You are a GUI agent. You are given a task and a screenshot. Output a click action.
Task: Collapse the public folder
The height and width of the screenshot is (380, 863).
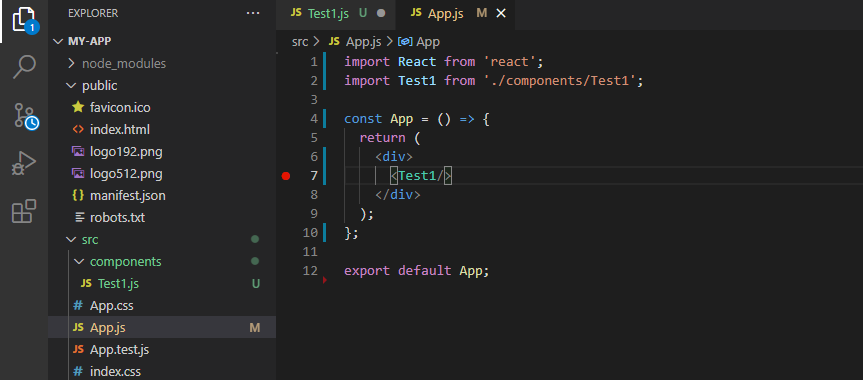(100, 85)
